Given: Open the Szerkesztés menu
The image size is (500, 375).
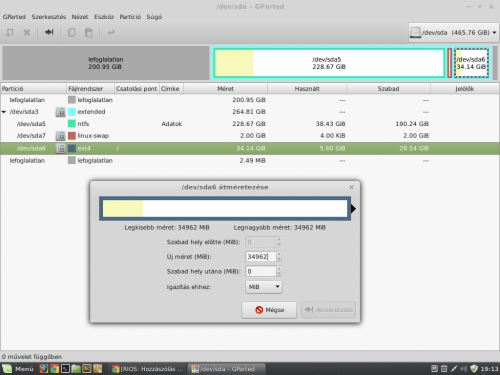Looking at the screenshot, I should pos(49,17).
